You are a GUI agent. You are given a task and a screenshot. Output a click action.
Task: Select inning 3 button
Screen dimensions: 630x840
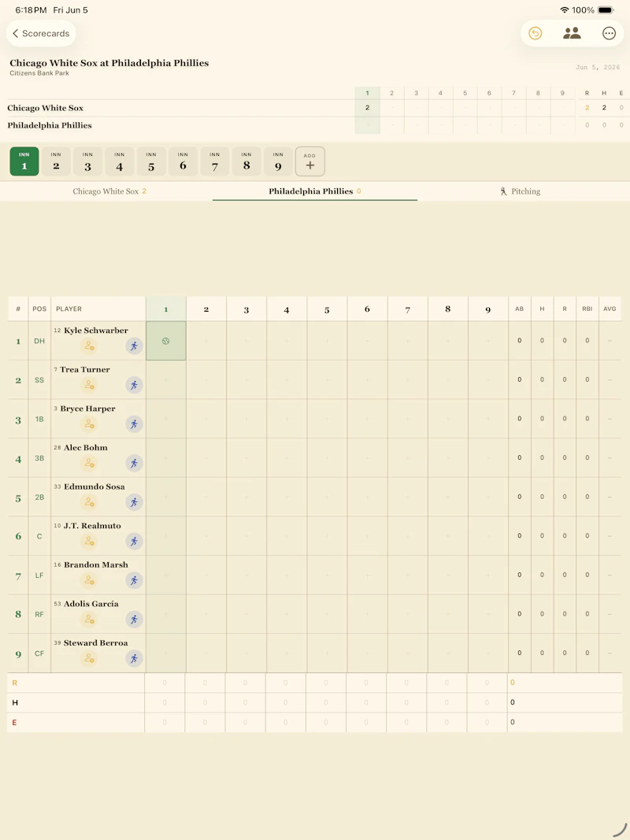tap(87, 161)
